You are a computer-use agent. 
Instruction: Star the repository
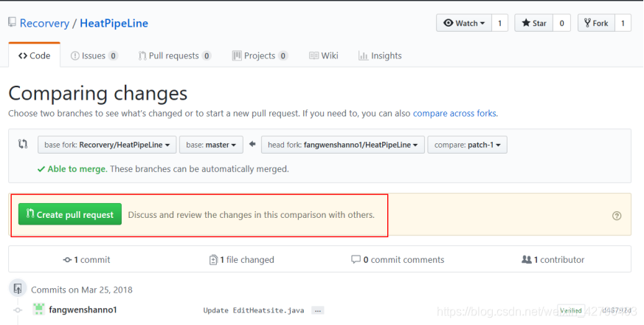534,23
